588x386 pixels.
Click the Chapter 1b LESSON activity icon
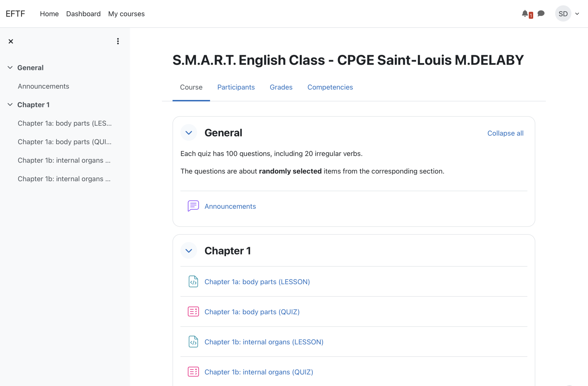193,342
